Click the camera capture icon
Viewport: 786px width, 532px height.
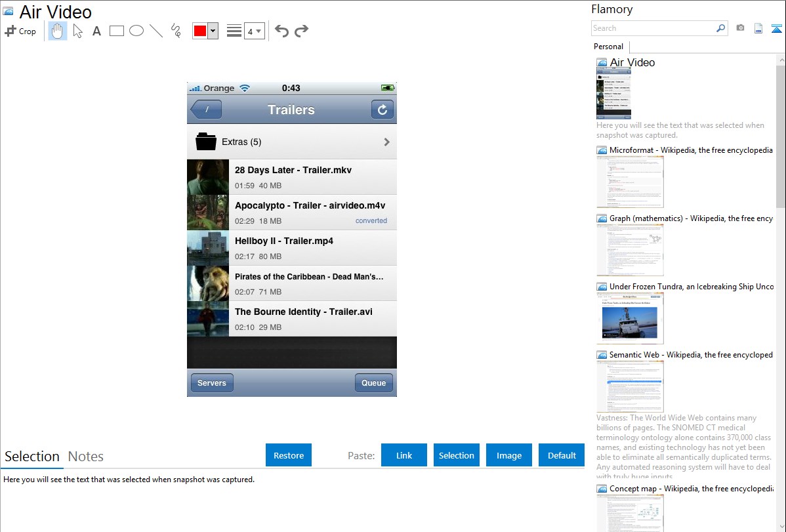(740, 28)
